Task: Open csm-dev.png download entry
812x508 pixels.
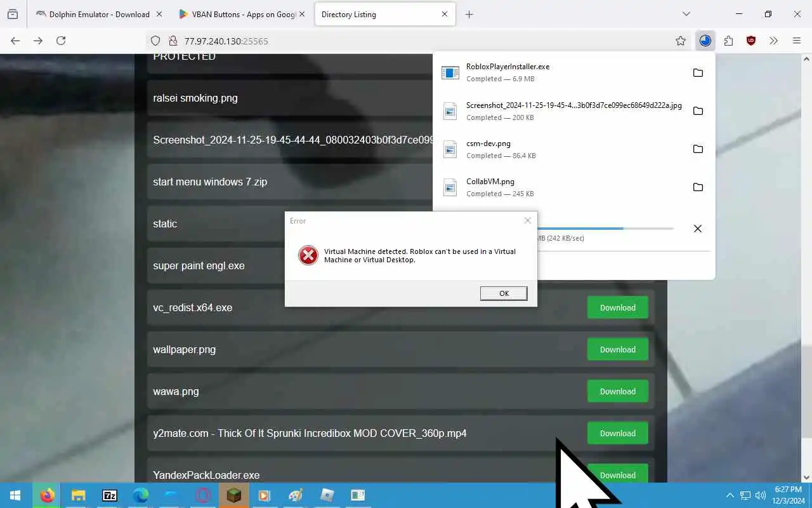Action: (561, 149)
